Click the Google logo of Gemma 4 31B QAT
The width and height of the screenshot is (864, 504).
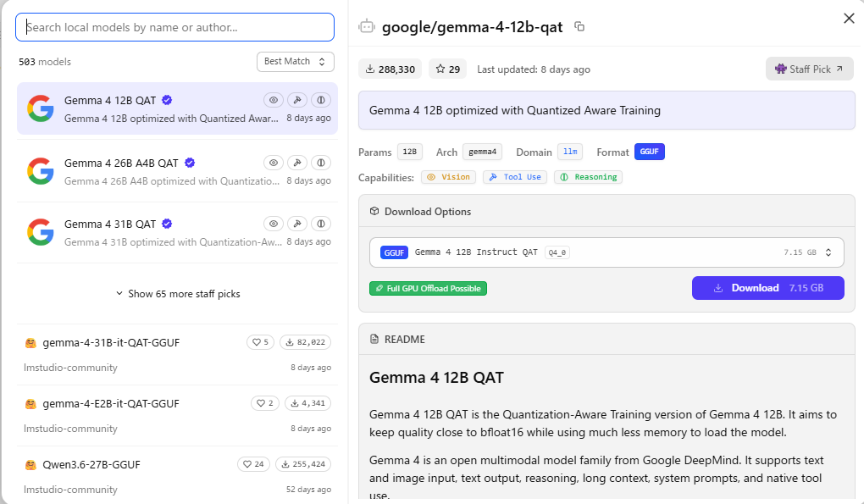41,232
